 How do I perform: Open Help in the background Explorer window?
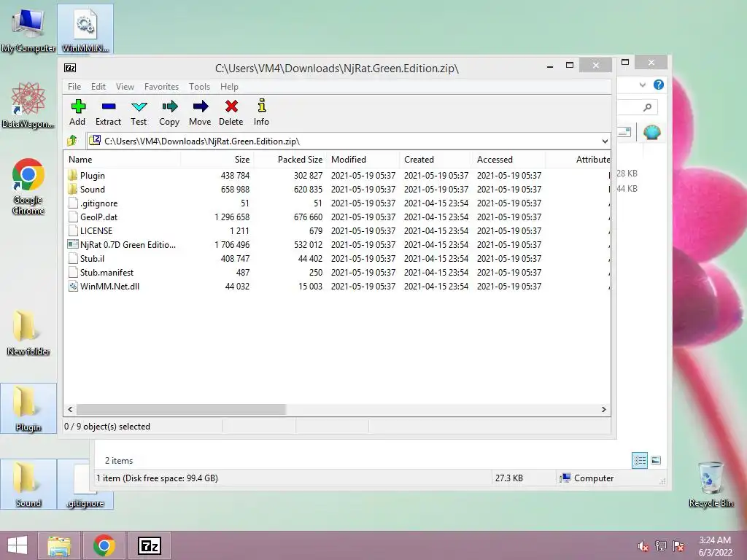tap(659, 85)
